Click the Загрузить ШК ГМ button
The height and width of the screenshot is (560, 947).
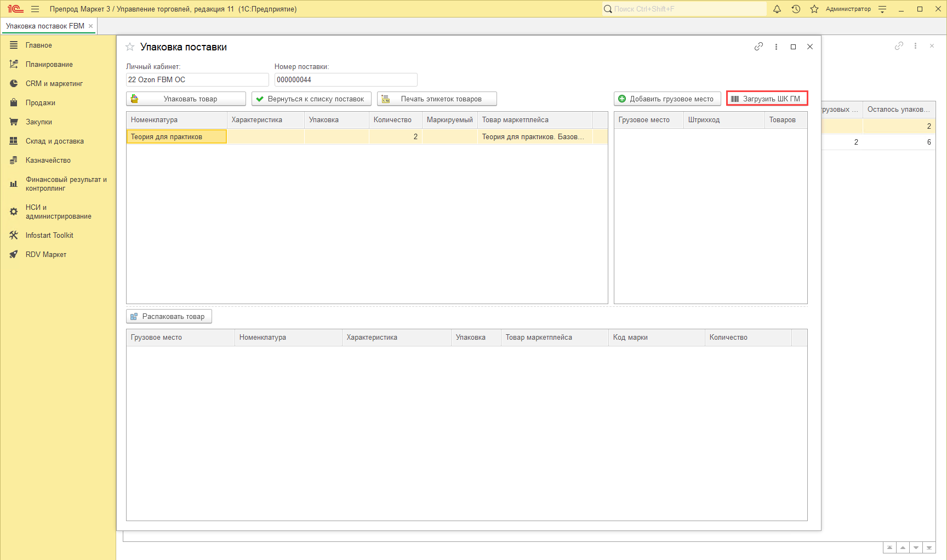click(x=767, y=99)
